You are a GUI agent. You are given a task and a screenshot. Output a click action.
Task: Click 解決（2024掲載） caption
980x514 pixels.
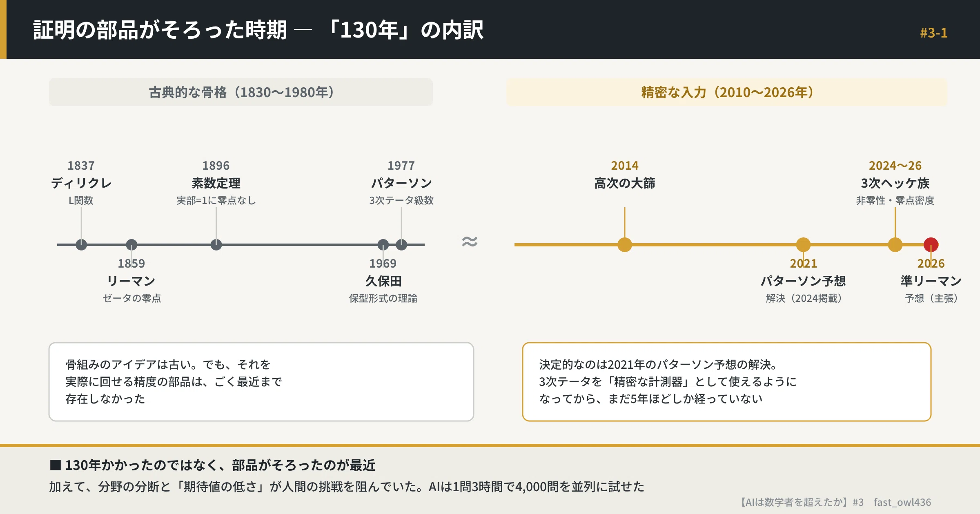click(803, 298)
